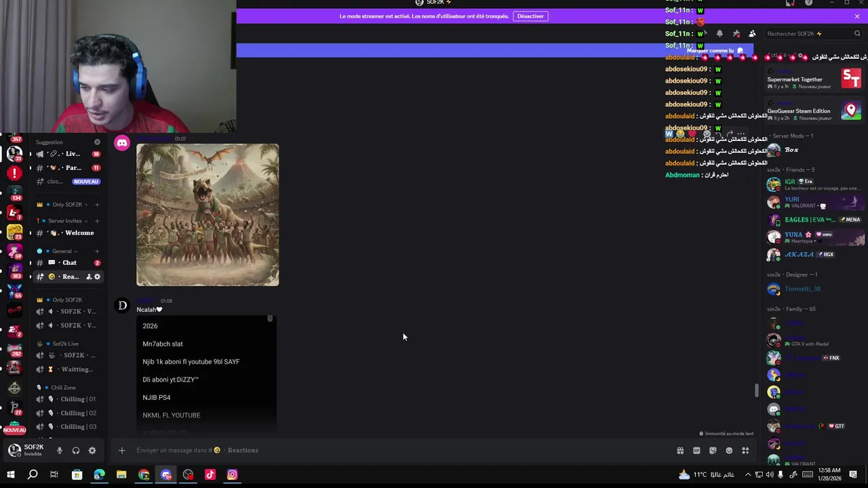
Task: Toggle headphones deafen in user panel
Action: pyautogui.click(x=76, y=450)
